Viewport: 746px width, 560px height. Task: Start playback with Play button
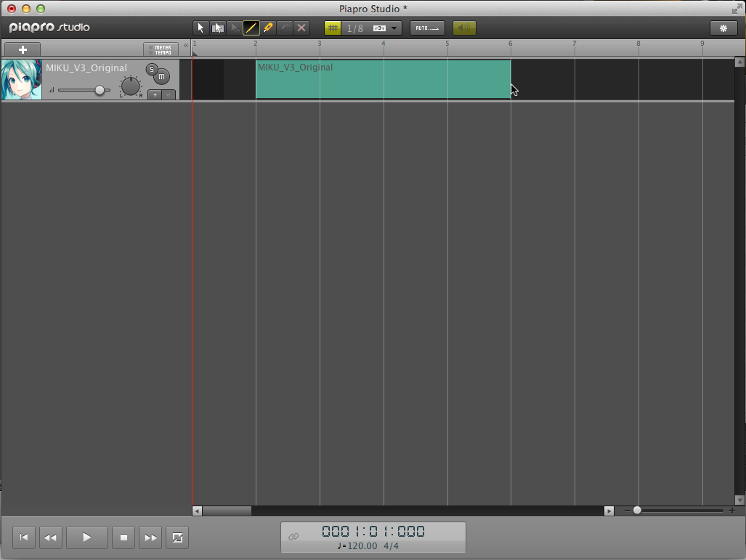(x=87, y=537)
